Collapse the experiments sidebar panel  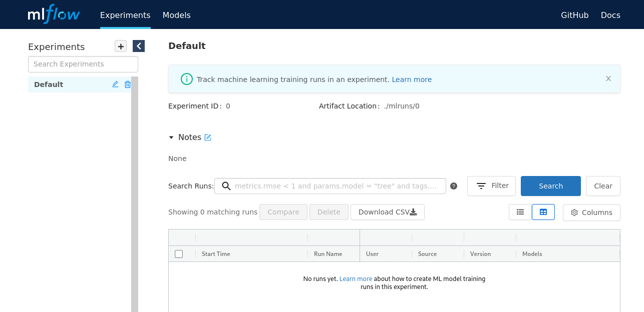(x=139, y=46)
